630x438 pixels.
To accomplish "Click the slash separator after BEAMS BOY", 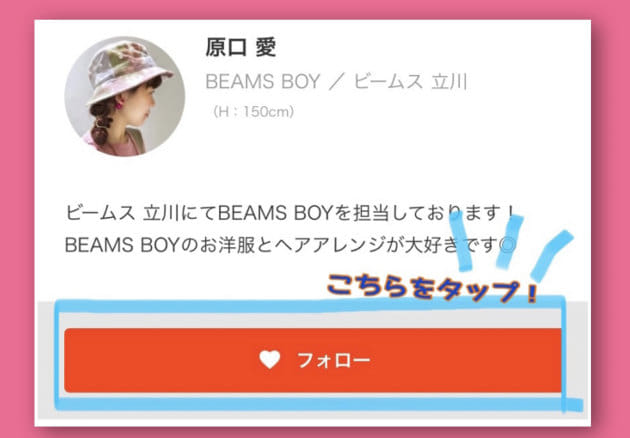I will [337, 82].
